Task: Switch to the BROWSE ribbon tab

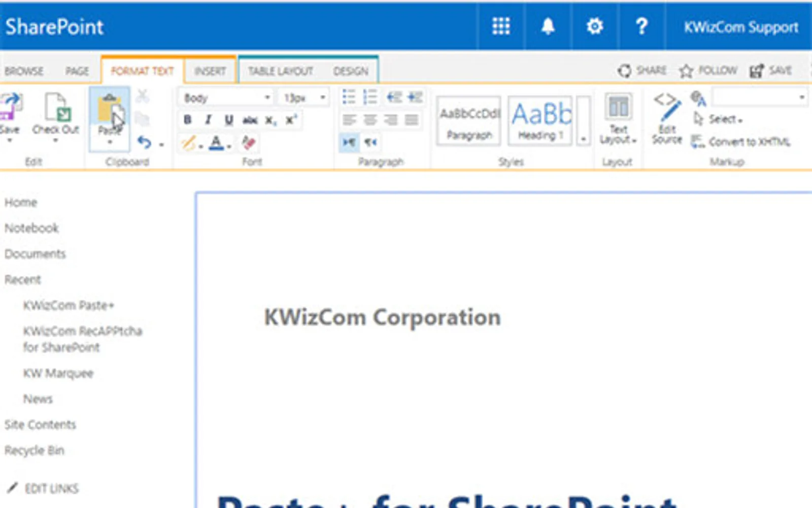Action: tap(24, 71)
